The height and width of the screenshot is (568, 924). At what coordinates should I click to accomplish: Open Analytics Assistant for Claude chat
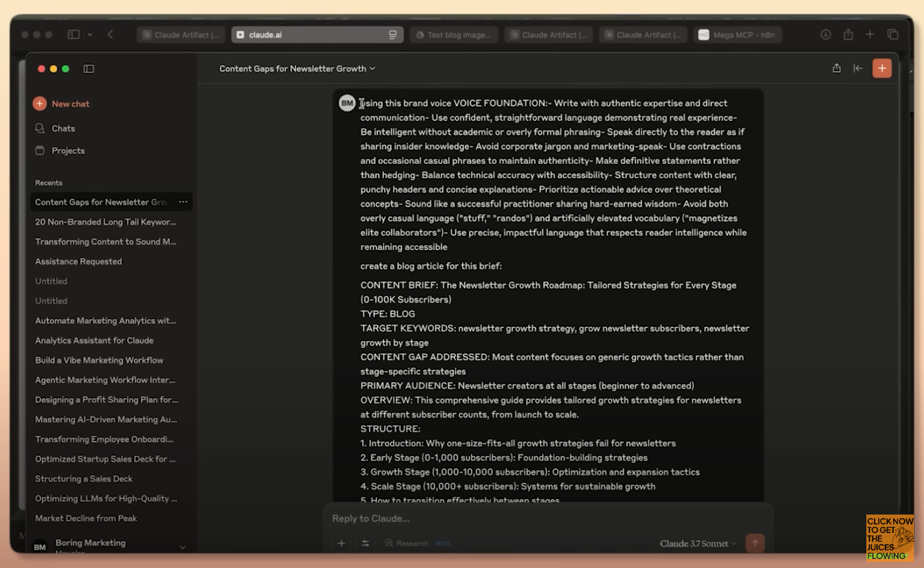[95, 340]
